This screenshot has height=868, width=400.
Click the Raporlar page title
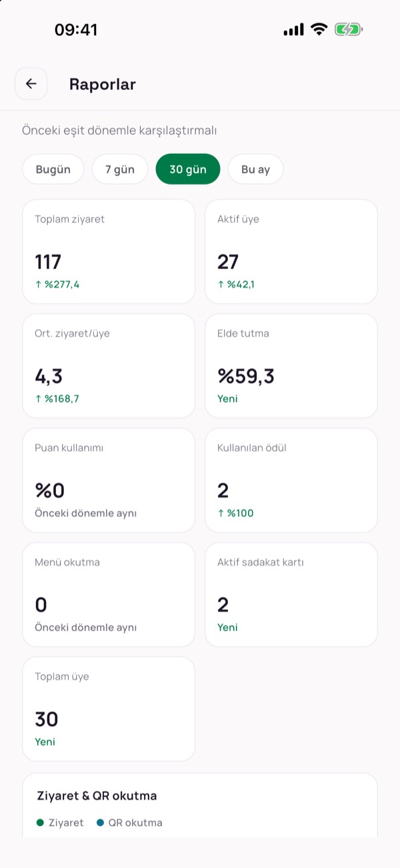(103, 85)
